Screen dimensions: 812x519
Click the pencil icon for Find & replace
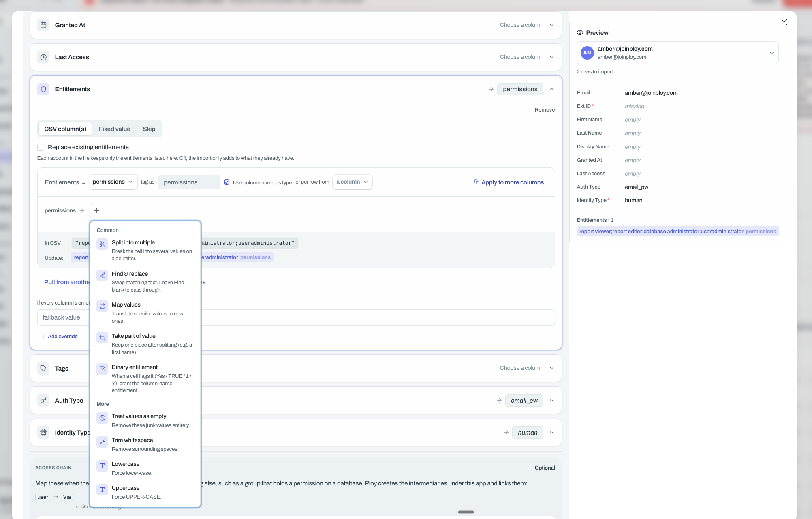(x=102, y=275)
